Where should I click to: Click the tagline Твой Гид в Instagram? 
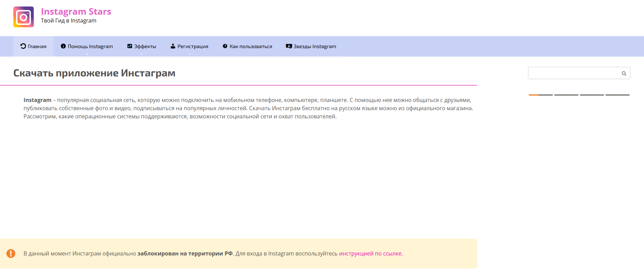click(69, 21)
